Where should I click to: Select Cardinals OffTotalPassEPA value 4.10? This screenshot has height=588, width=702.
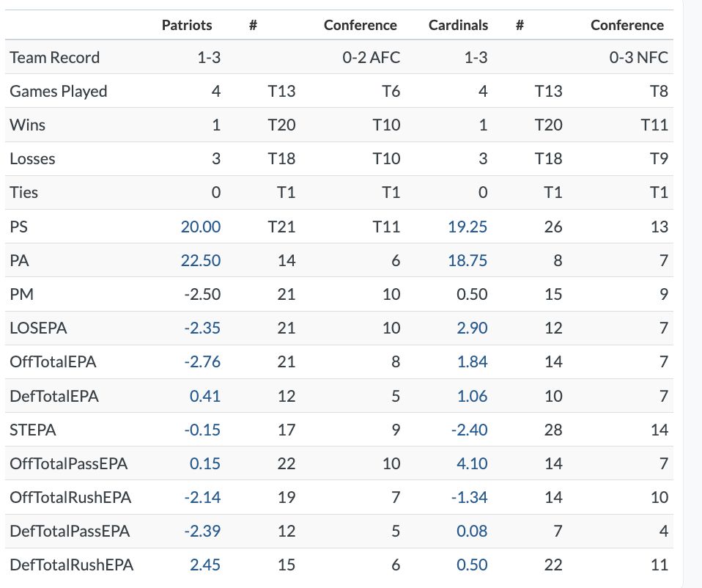(x=472, y=463)
